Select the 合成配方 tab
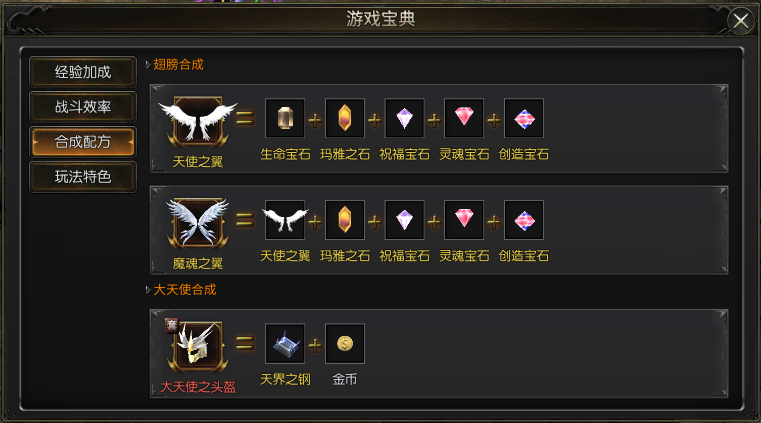The height and width of the screenshot is (423, 761). point(83,142)
